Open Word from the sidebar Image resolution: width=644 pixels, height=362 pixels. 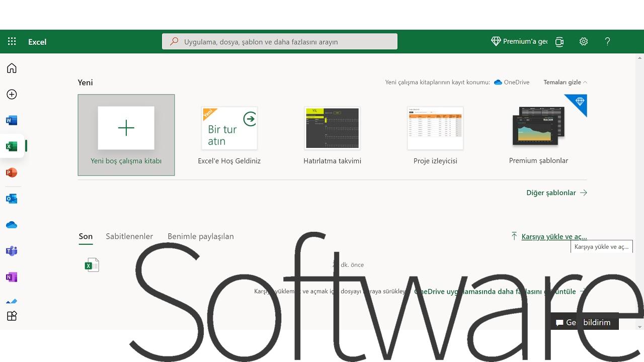[12, 121]
